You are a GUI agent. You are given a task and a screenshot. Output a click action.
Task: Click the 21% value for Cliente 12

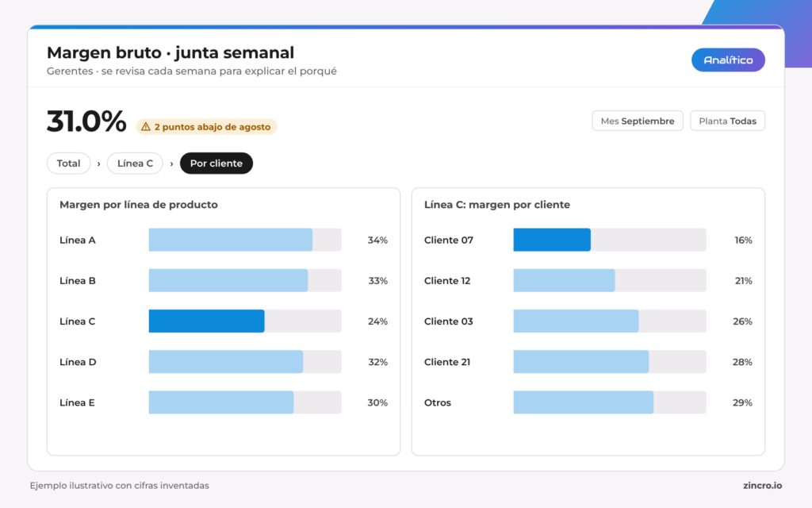tap(743, 280)
